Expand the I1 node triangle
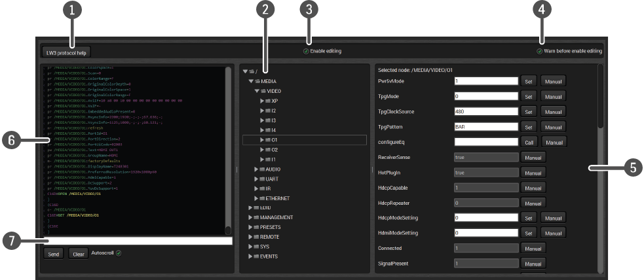Image resolution: width=644 pixels, height=280 pixels. click(x=262, y=160)
